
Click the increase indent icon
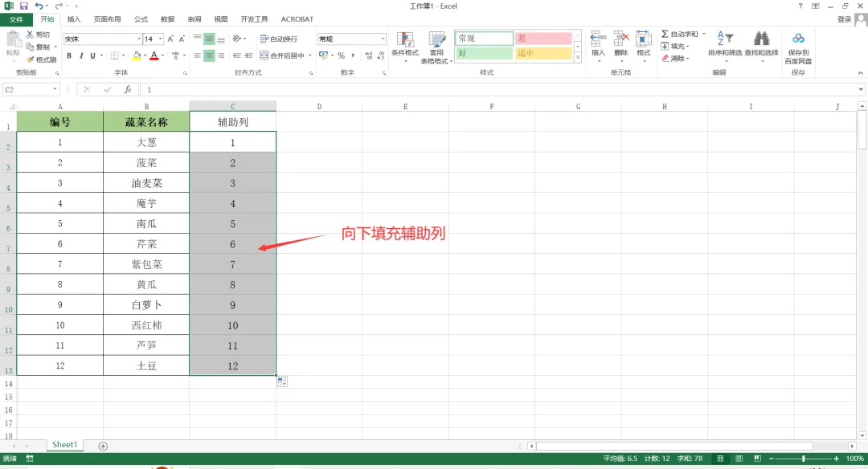tap(248, 55)
